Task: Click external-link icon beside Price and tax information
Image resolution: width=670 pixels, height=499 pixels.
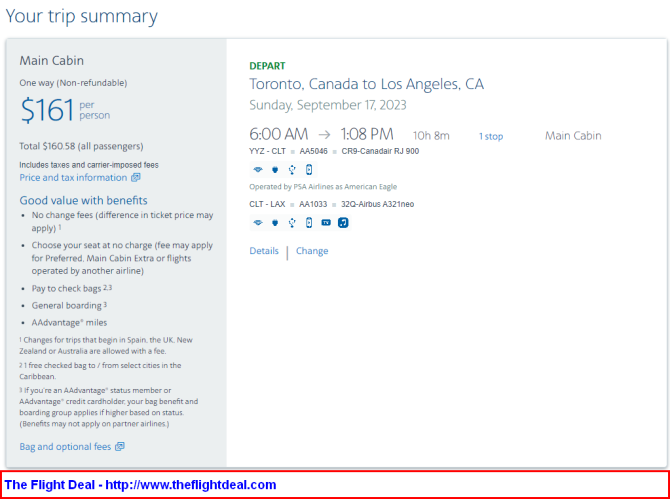Action: [135, 177]
